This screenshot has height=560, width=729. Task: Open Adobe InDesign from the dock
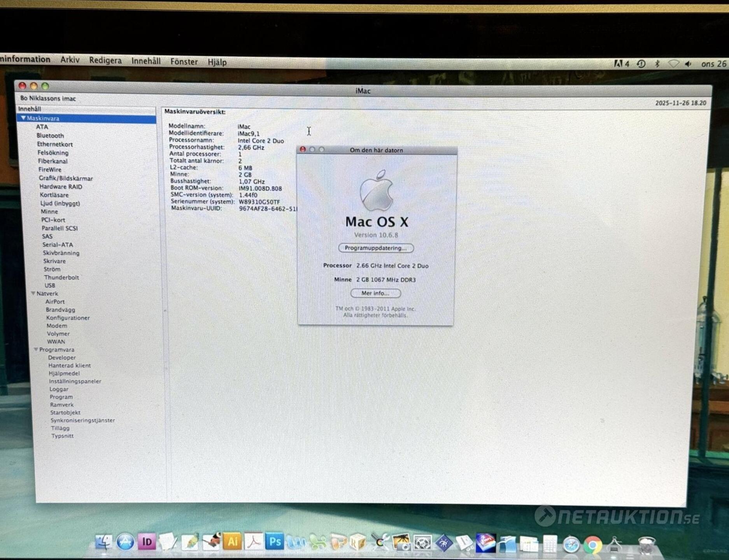pyautogui.click(x=147, y=542)
